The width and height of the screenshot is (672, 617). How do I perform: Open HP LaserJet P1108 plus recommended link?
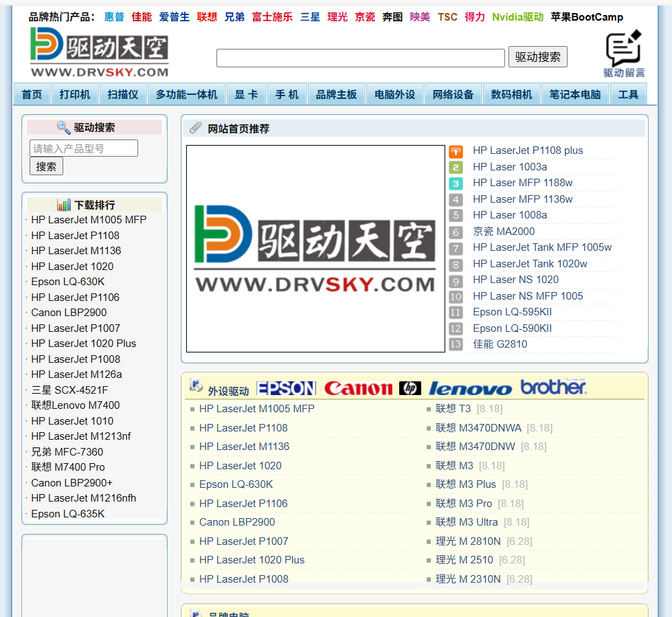point(528,150)
